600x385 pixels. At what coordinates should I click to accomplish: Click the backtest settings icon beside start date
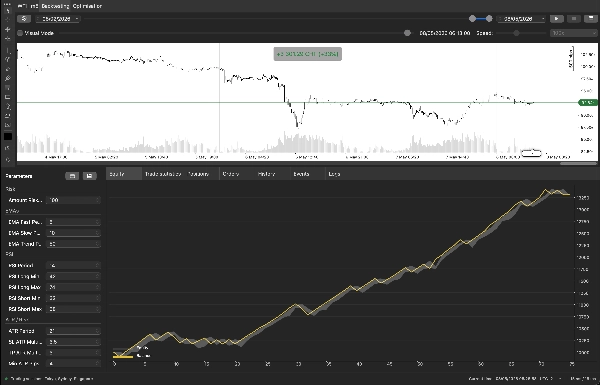tap(24, 18)
